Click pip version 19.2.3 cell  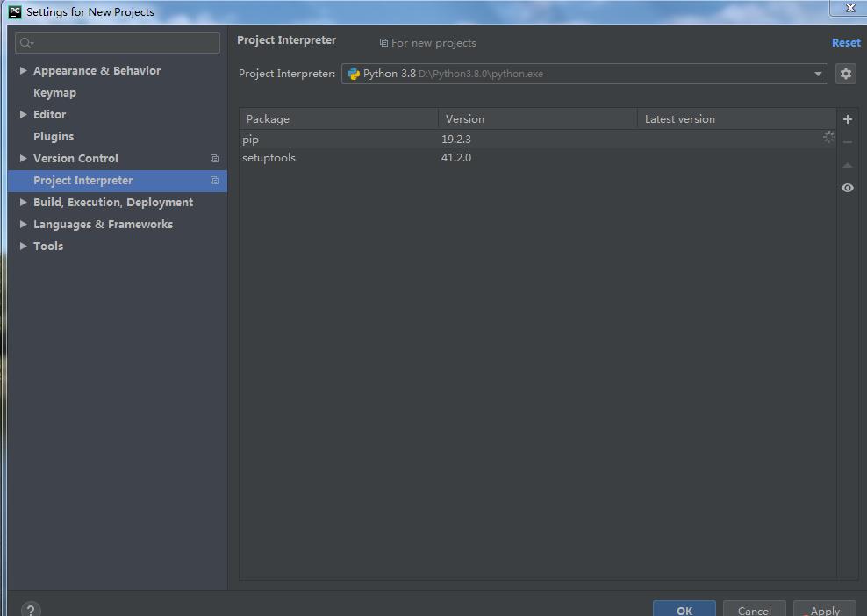click(456, 140)
